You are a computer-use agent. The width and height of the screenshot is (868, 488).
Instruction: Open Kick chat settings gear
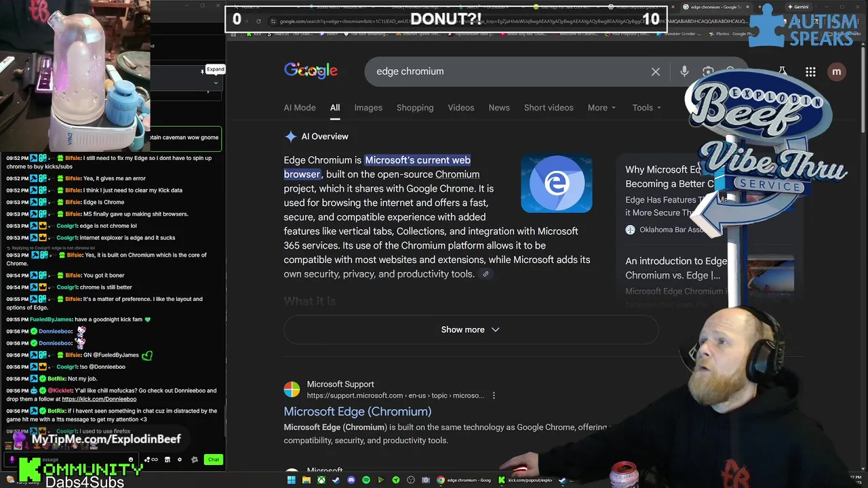pyautogui.click(x=180, y=460)
